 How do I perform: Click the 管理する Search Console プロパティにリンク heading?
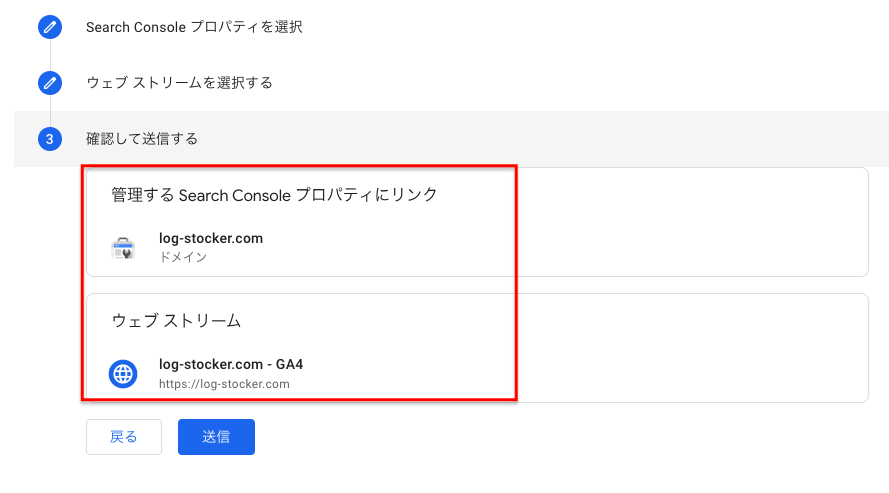click(274, 195)
